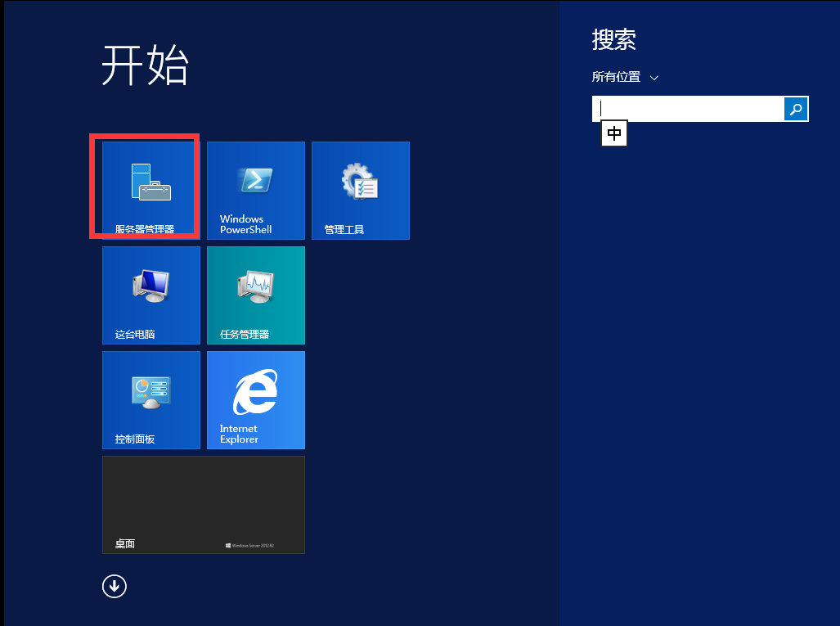Switch to the 桌面 tile

point(204,505)
